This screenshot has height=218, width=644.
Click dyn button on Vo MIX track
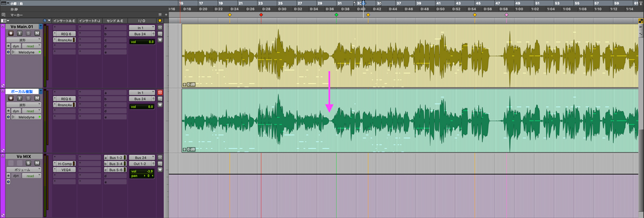[x=16, y=176]
